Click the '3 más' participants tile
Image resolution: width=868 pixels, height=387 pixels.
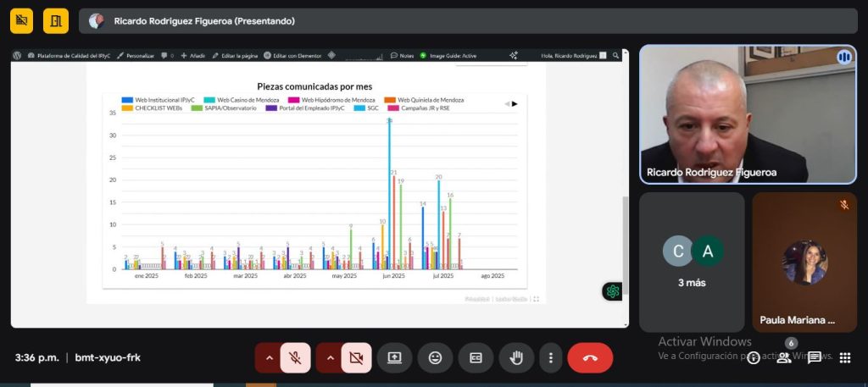[x=692, y=262]
